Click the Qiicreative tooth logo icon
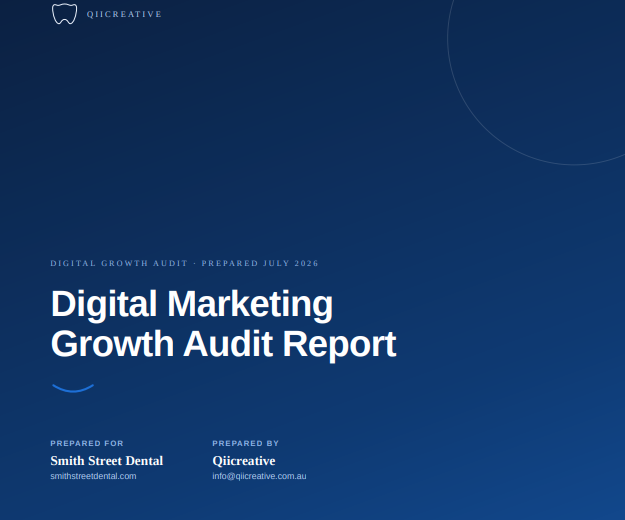This screenshot has height=520, width=625. point(64,14)
